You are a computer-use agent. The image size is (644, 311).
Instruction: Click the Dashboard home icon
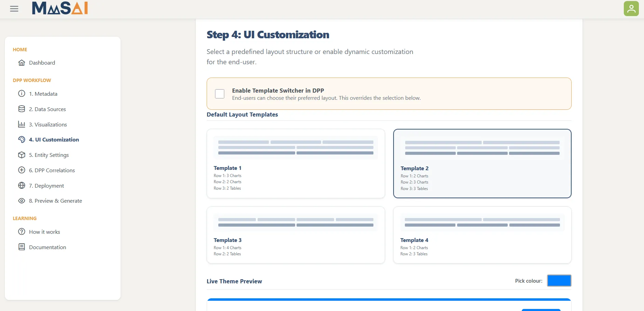click(22, 63)
